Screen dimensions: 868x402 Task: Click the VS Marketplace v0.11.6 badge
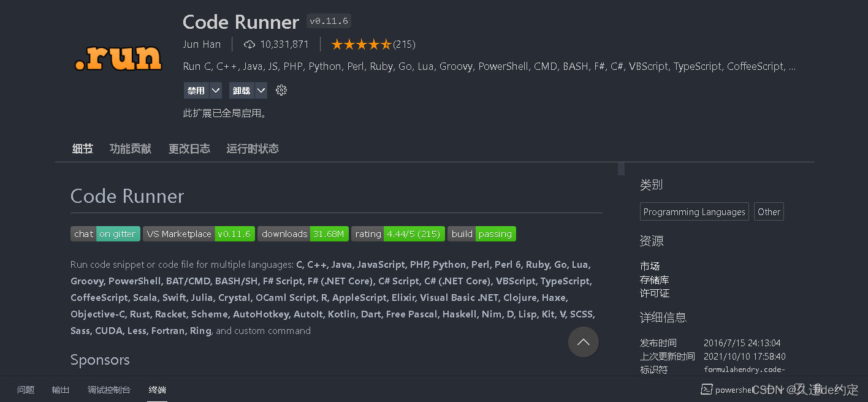(199, 233)
